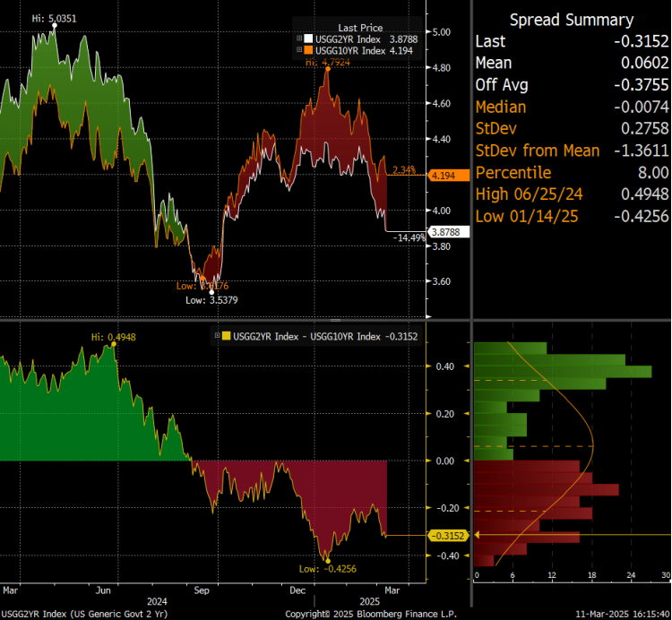Click the white USGG2YR color swatch
This screenshot has width=672, height=620.
pos(307,39)
